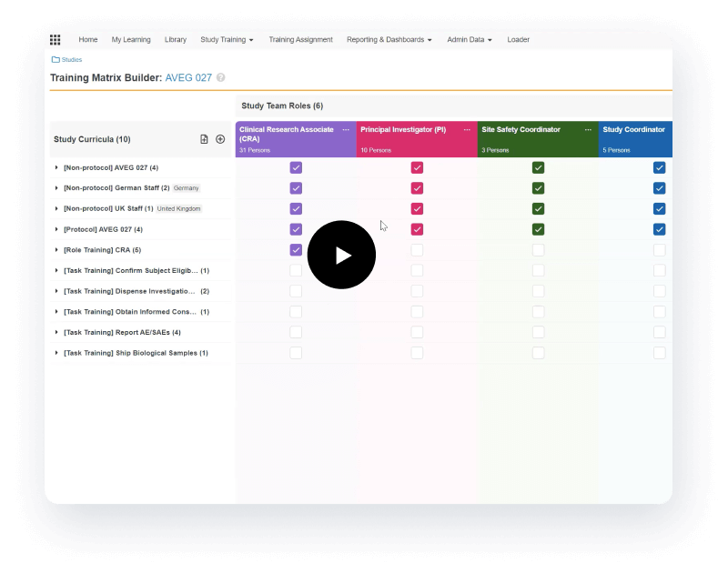
Task: Open the Reporting & Dashboards menu
Action: 389,40
